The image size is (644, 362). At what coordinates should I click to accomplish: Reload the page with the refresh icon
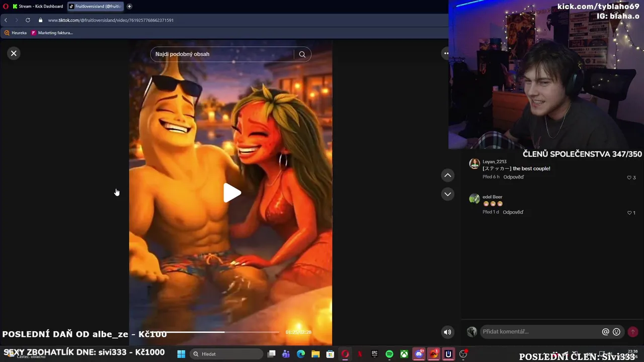click(28, 20)
